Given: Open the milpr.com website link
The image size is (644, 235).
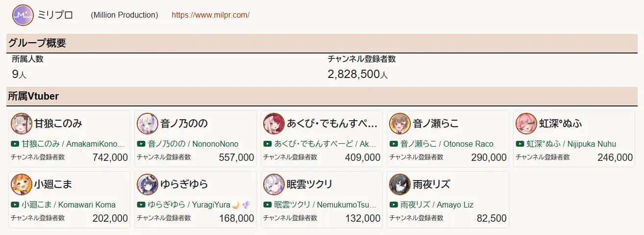Looking at the screenshot, I should click(210, 15).
